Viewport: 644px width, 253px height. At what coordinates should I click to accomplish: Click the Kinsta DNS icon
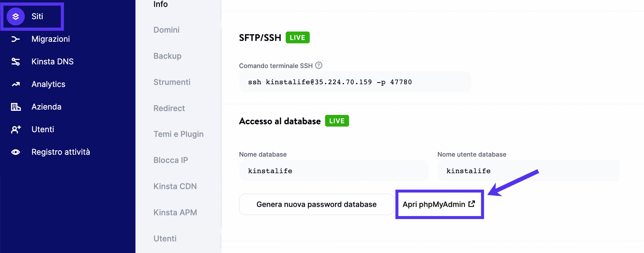[16, 62]
